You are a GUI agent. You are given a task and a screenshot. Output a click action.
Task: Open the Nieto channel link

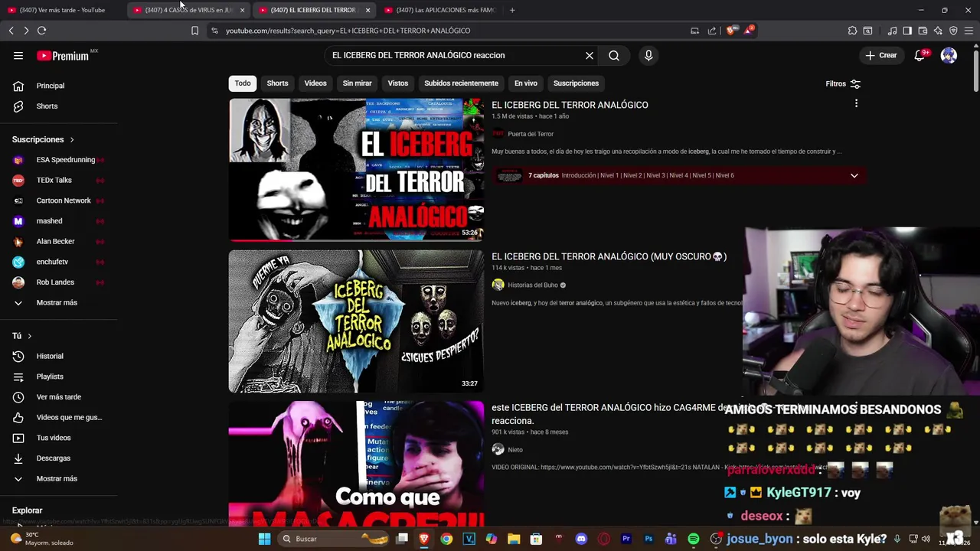(515, 450)
